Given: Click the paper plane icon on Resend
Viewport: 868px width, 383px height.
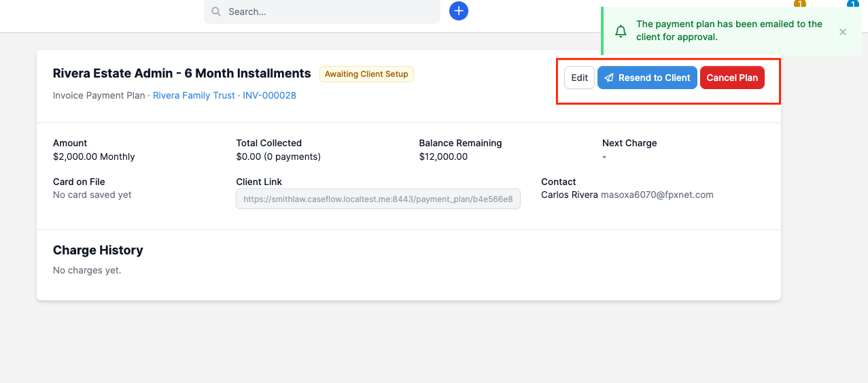Looking at the screenshot, I should (x=609, y=78).
